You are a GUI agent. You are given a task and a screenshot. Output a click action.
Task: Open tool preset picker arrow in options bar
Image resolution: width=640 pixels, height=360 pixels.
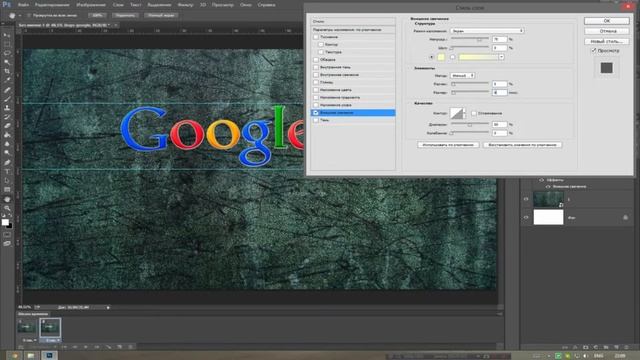pos(20,16)
